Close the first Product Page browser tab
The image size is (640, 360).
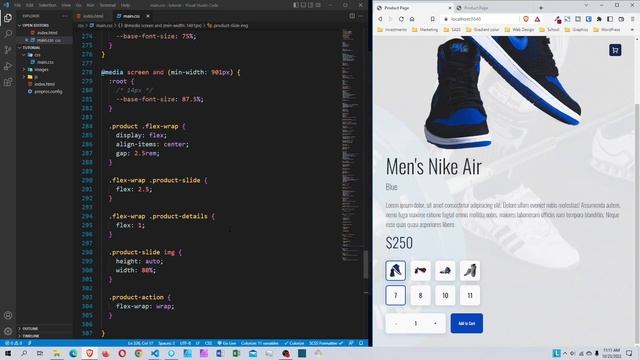(450, 8)
